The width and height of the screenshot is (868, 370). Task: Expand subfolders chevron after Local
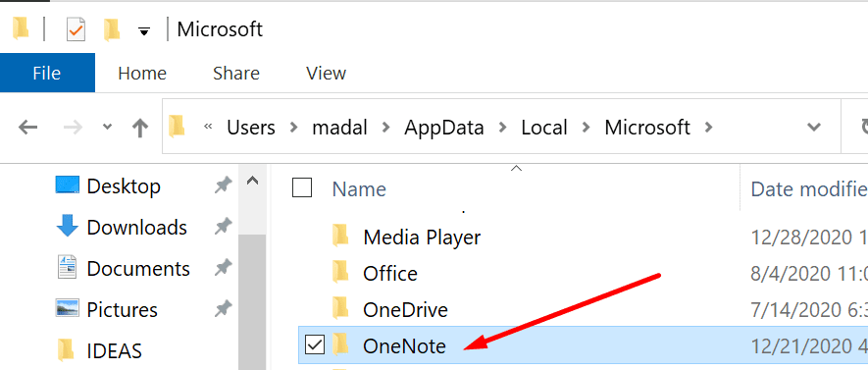point(587,128)
